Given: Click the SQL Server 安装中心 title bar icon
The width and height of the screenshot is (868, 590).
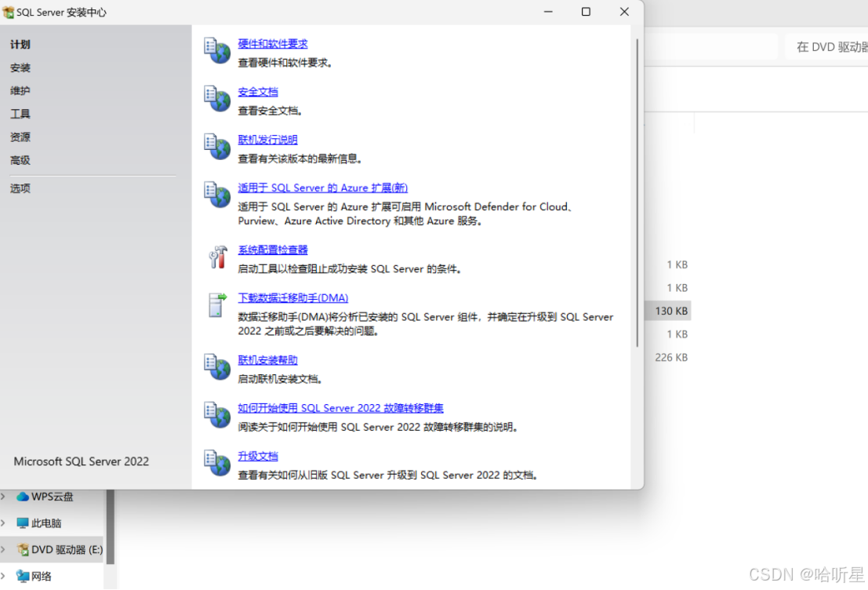Looking at the screenshot, I should pos(9,13).
